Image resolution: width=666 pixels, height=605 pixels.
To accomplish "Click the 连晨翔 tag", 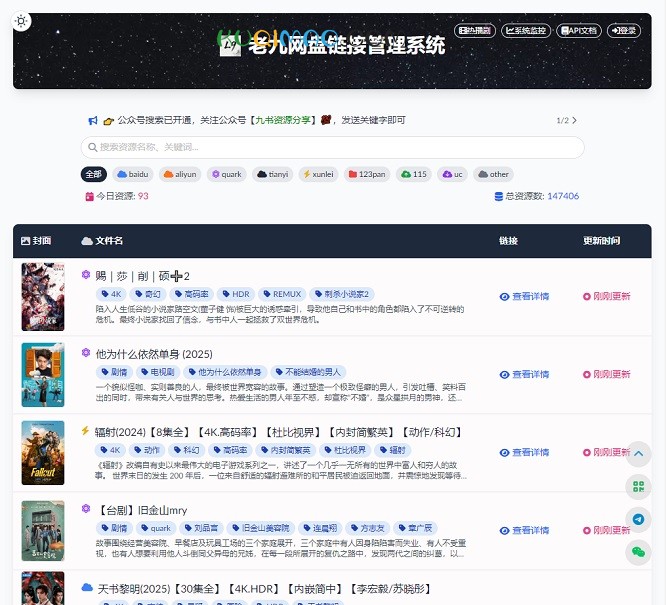I will pyautogui.click(x=320, y=528).
